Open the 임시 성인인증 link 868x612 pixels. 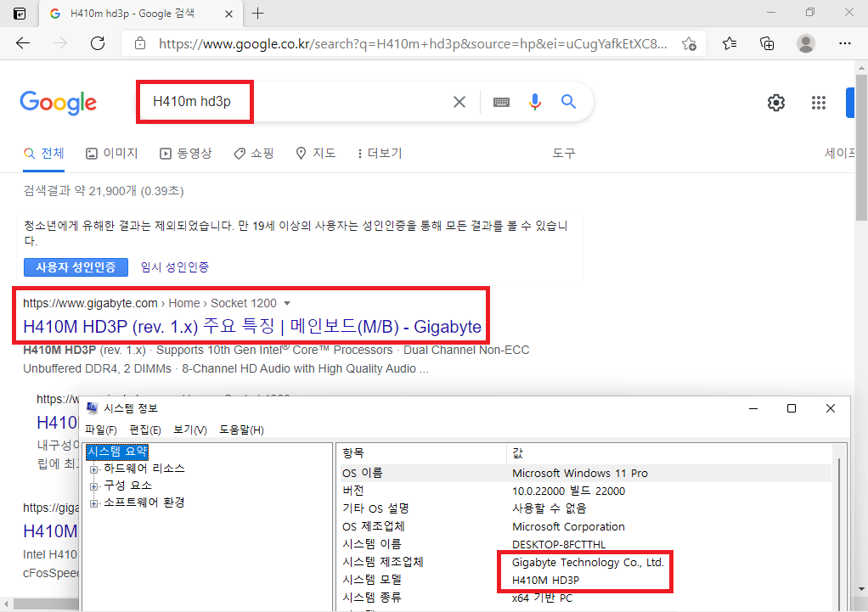point(175,267)
